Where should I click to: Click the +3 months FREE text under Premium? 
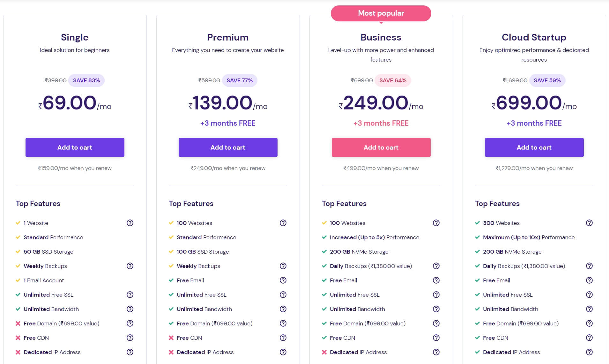228,123
